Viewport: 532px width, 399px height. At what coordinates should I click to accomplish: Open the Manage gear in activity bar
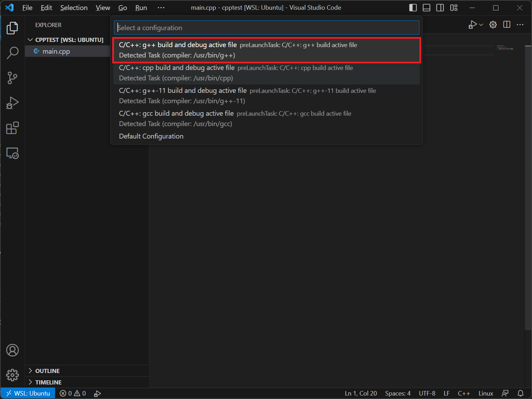(12, 375)
